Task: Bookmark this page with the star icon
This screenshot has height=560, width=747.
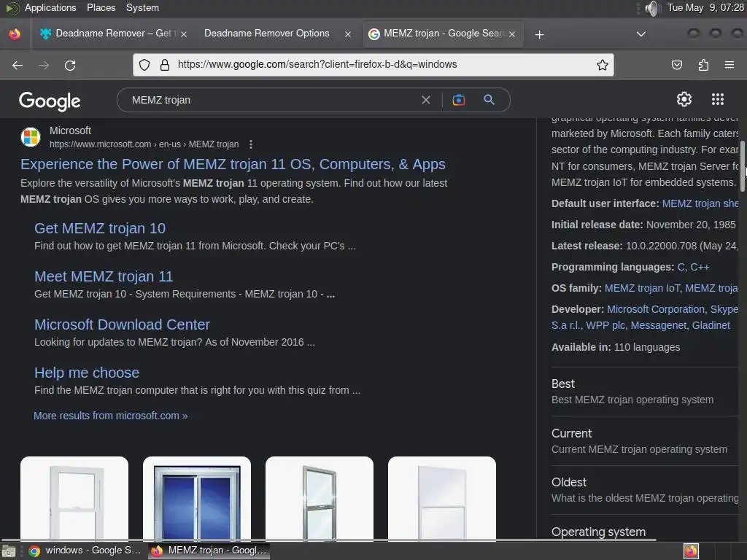Action: (602, 65)
